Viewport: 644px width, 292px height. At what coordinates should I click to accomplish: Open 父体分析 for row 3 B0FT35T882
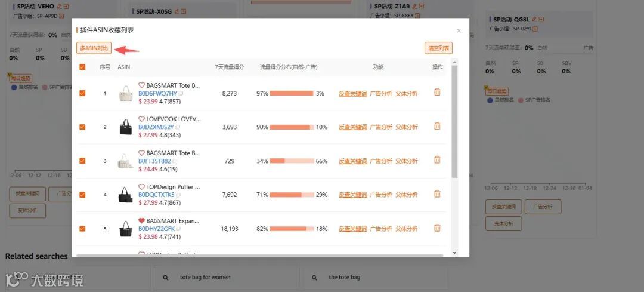click(407, 161)
